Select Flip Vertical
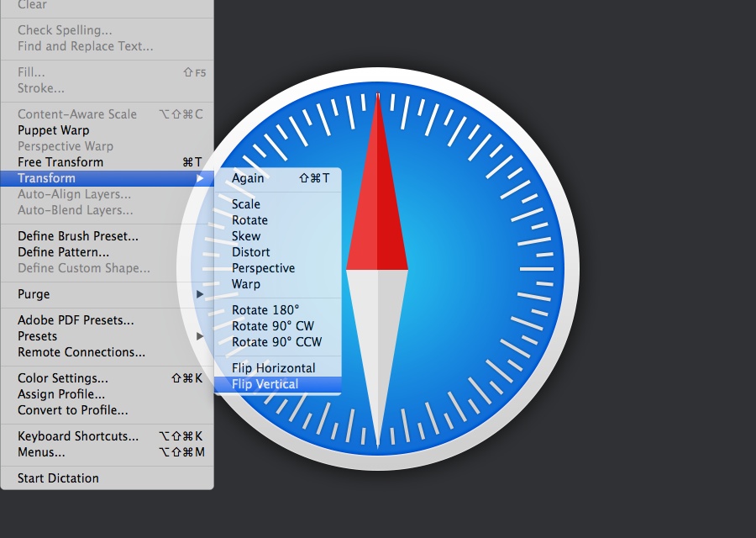756x538 pixels. point(278,384)
